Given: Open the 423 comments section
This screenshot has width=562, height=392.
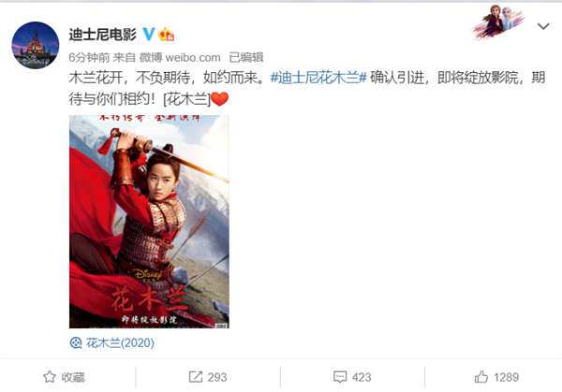Looking at the screenshot, I should 352,377.
